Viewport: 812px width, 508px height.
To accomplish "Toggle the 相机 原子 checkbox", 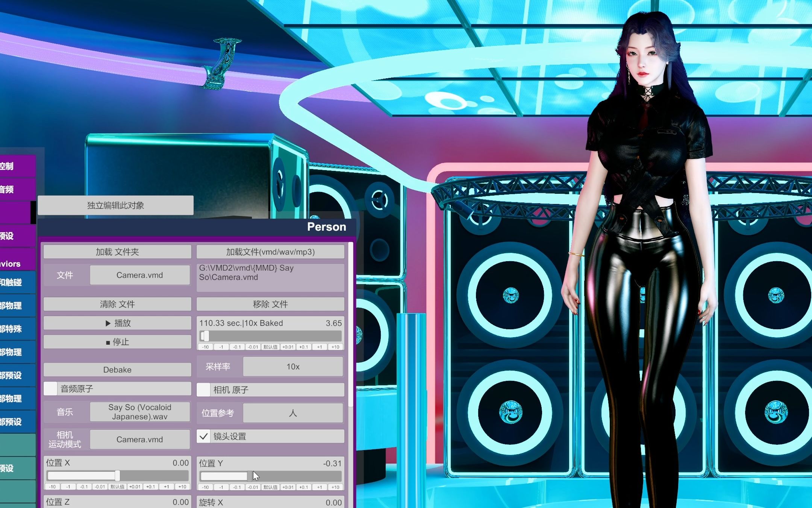I will [x=203, y=390].
